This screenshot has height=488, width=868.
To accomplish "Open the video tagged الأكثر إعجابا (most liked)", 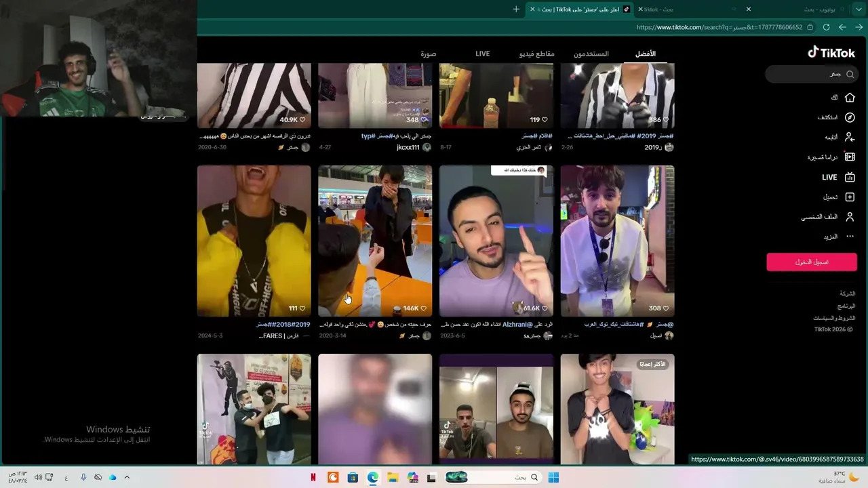I will click(618, 409).
